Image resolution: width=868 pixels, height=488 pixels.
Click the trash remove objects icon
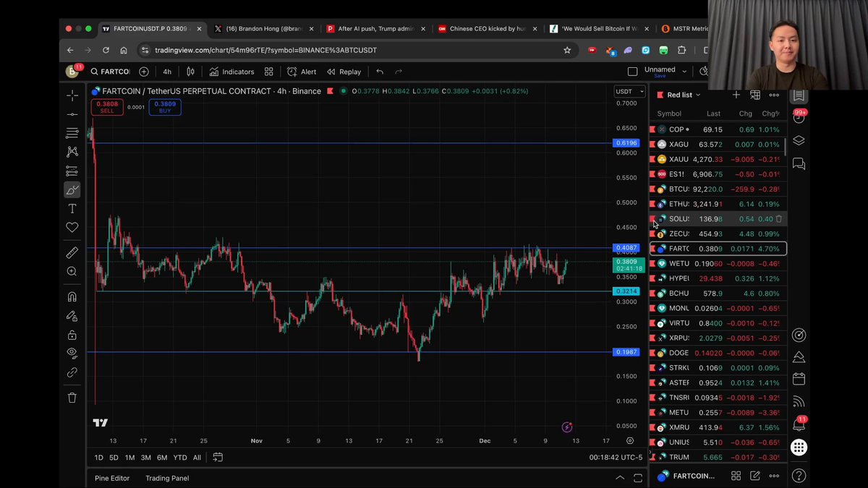[x=72, y=398]
